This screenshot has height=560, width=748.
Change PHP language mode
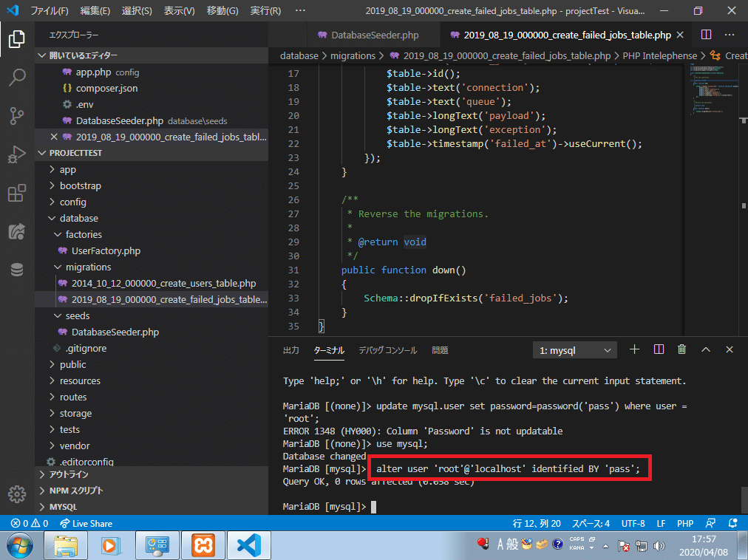click(x=685, y=523)
